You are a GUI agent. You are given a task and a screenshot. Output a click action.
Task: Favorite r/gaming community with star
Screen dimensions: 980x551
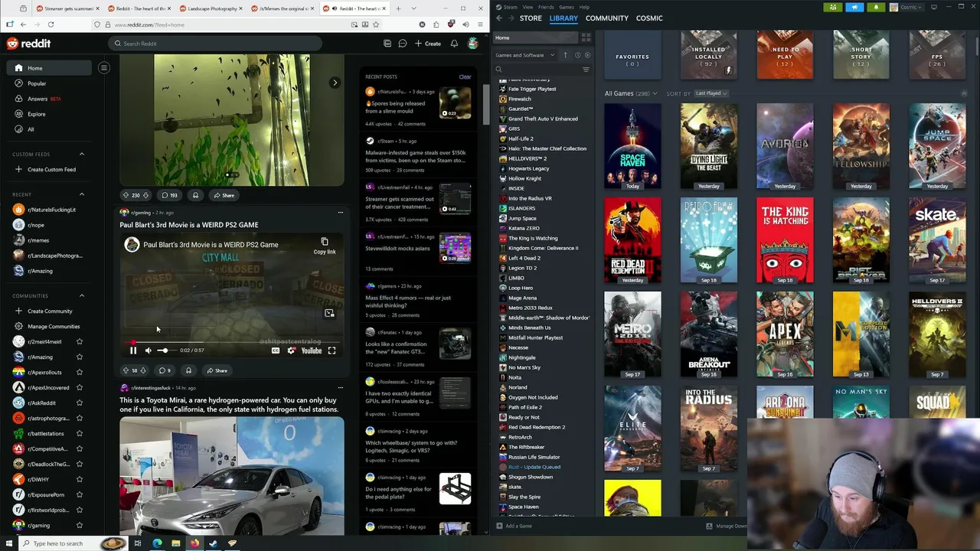pyautogui.click(x=79, y=525)
